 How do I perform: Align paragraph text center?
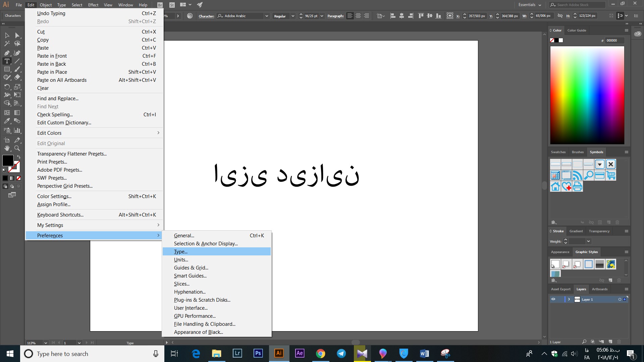(x=358, y=16)
